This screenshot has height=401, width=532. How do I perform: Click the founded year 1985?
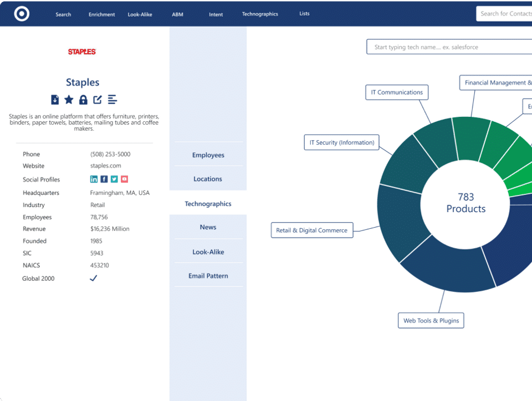pos(96,241)
